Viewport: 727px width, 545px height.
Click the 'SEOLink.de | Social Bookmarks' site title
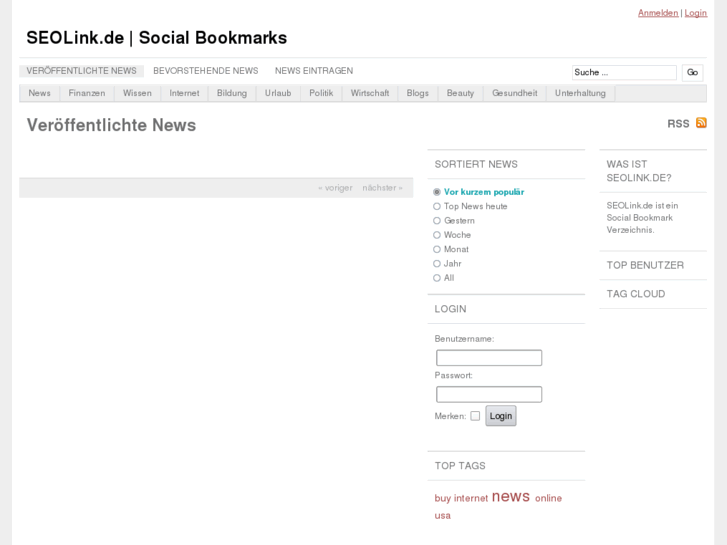(157, 38)
